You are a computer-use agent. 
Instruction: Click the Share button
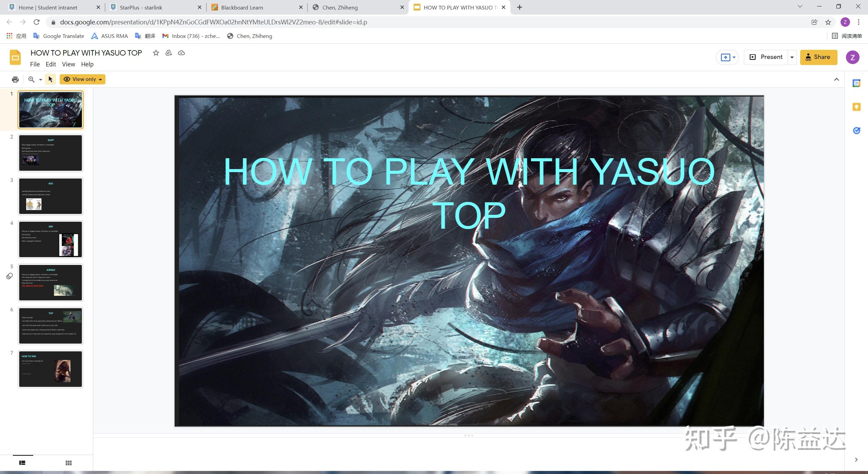(818, 57)
